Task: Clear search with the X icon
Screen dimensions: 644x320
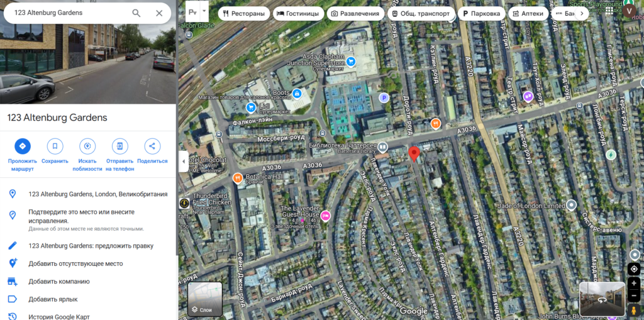Action: (159, 13)
